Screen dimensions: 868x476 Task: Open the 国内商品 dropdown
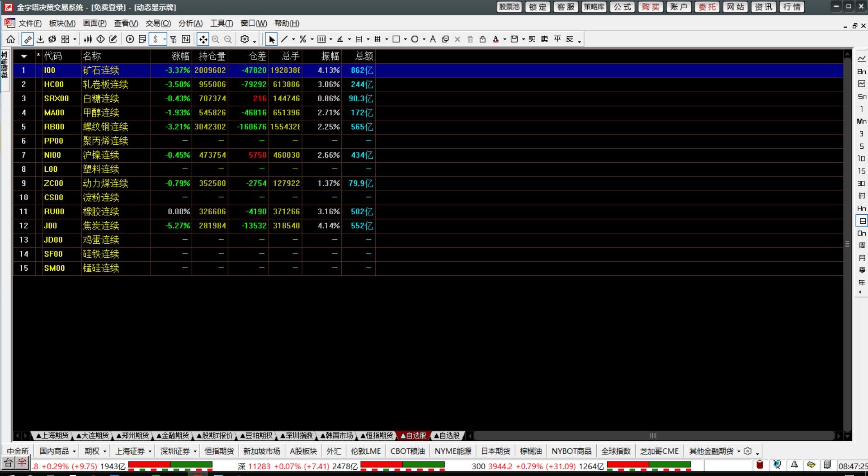57,451
